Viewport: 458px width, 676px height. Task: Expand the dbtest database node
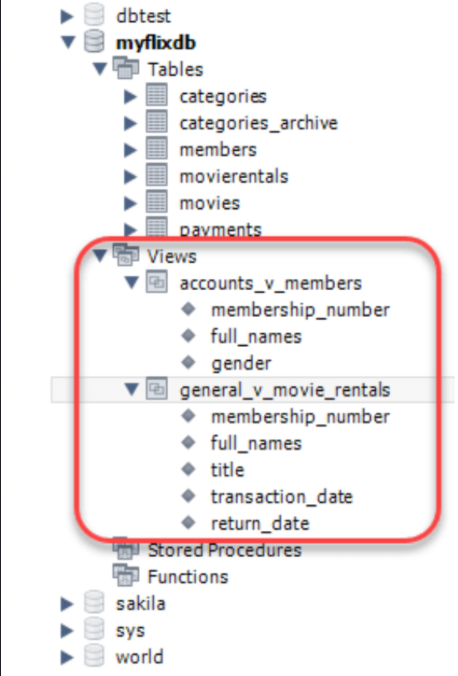coord(67,16)
